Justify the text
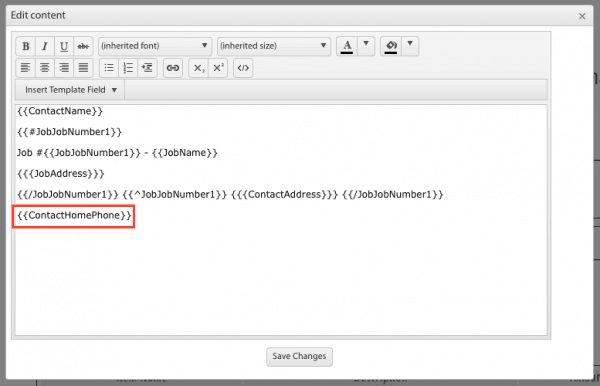This screenshot has height=386, width=600. pos(83,68)
